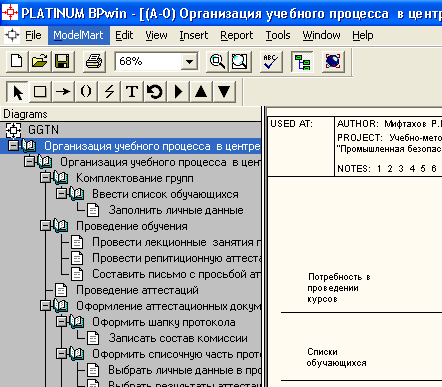Select Ввести список обучающихся tree item

[x=165, y=194]
